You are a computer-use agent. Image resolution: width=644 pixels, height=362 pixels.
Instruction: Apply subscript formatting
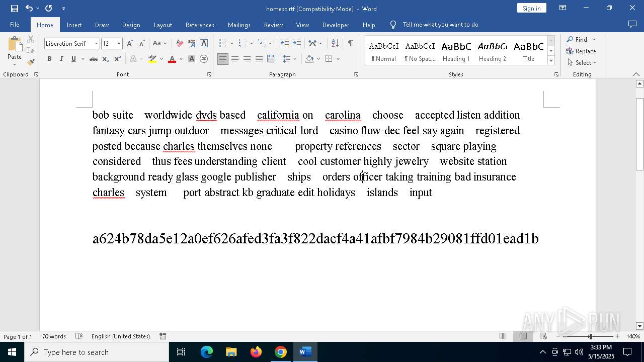pos(106,59)
